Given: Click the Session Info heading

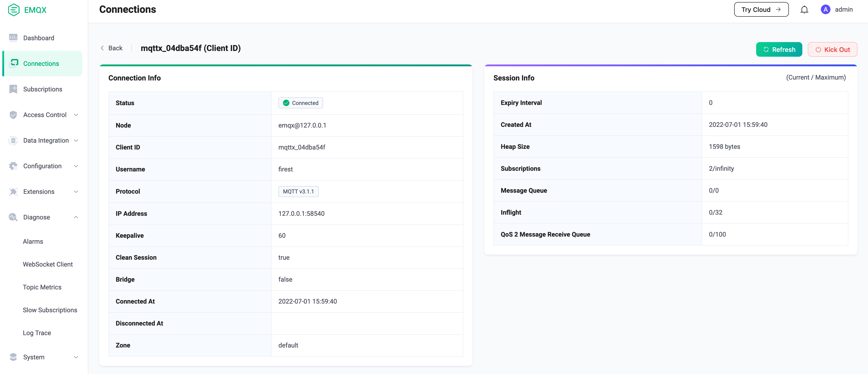Looking at the screenshot, I should pyautogui.click(x=514, y=78).
